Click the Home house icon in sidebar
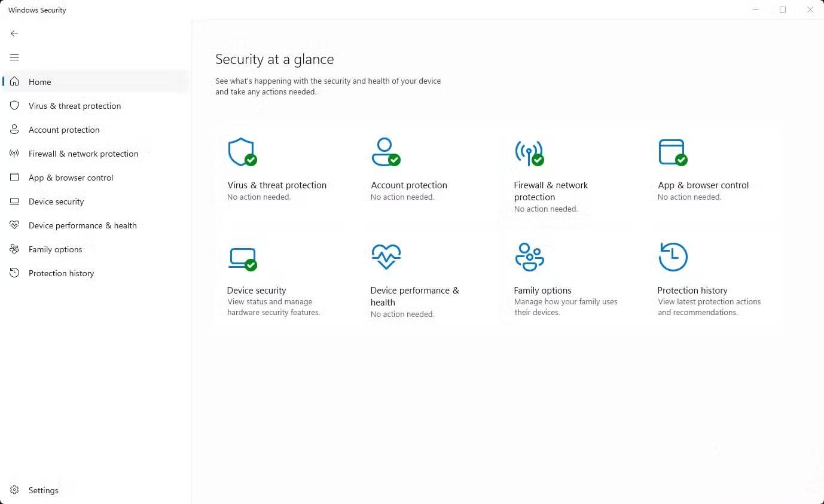Viewport: 824px width, 504px height. click(x=14, y=81)
